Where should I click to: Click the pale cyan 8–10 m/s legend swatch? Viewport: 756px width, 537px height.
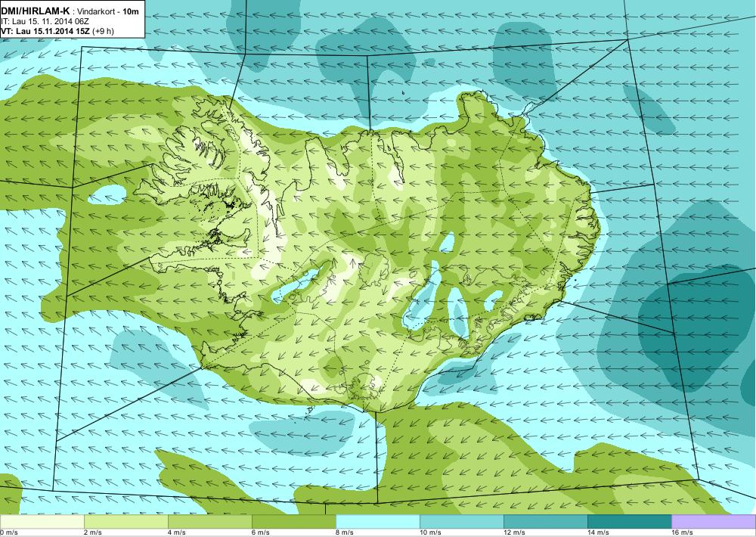click(x=377, y=522)
